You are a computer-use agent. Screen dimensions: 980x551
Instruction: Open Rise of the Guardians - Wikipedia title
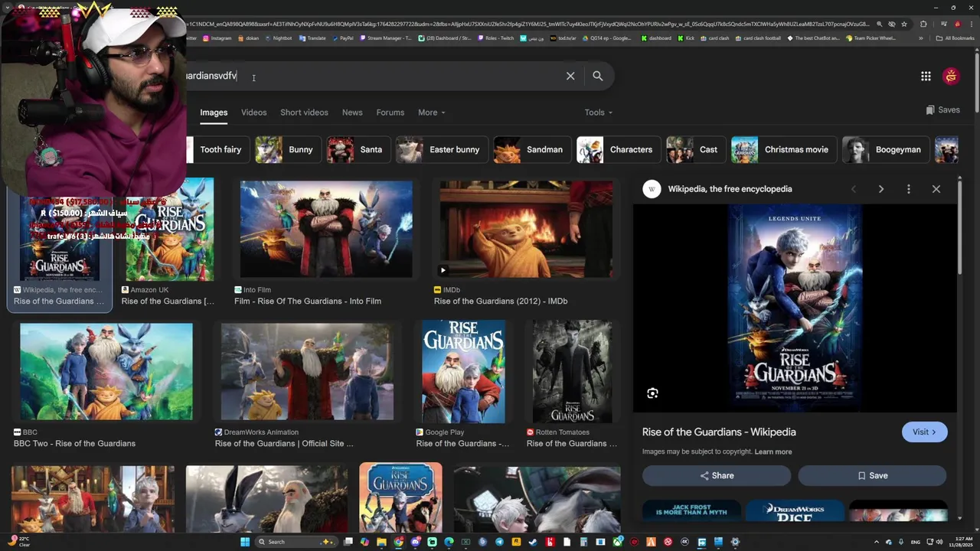point(719,432)
